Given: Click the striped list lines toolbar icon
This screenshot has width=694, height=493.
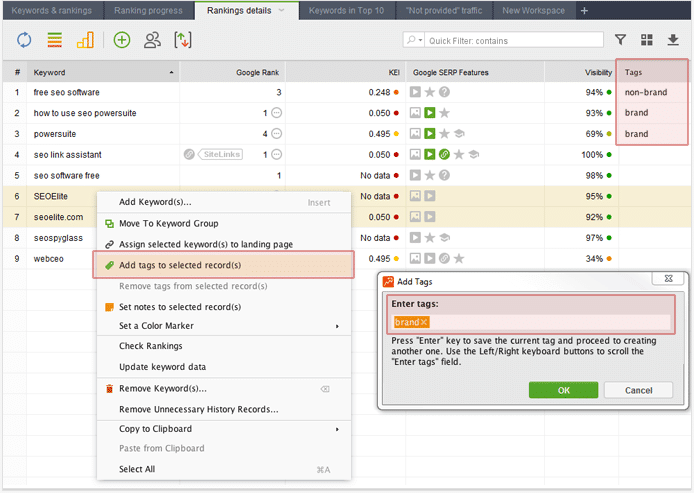Looking at the screenshot, I should 55,40.
